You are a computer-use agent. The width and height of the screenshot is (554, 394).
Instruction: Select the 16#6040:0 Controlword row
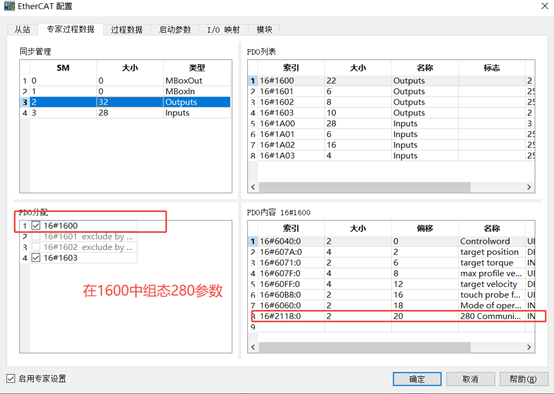pyautogui.click(x=391, y=241)
